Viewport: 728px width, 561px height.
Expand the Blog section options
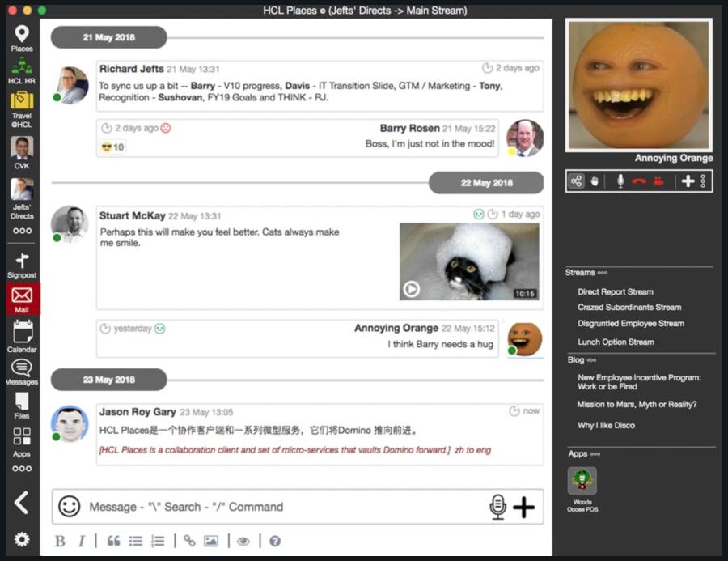point(591,360)
